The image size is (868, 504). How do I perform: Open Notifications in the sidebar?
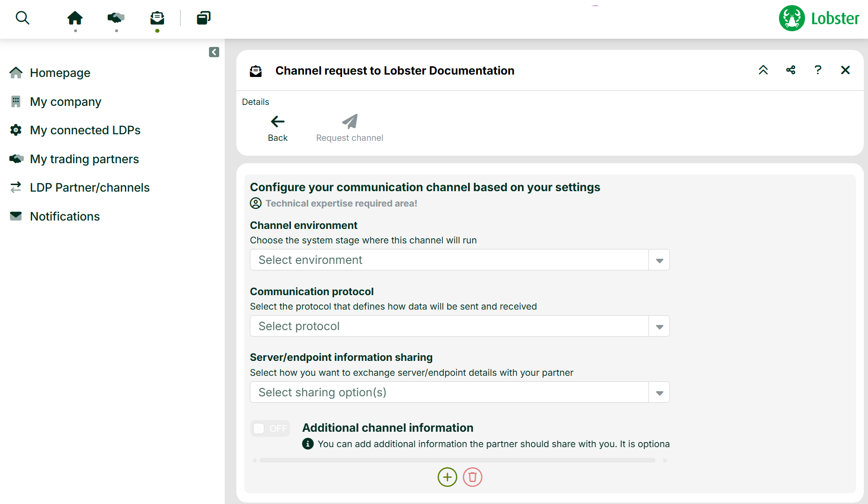[65, 216]
